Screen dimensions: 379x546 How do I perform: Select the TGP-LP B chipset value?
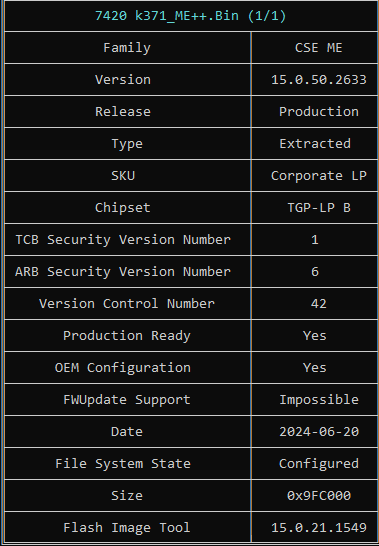318,208
